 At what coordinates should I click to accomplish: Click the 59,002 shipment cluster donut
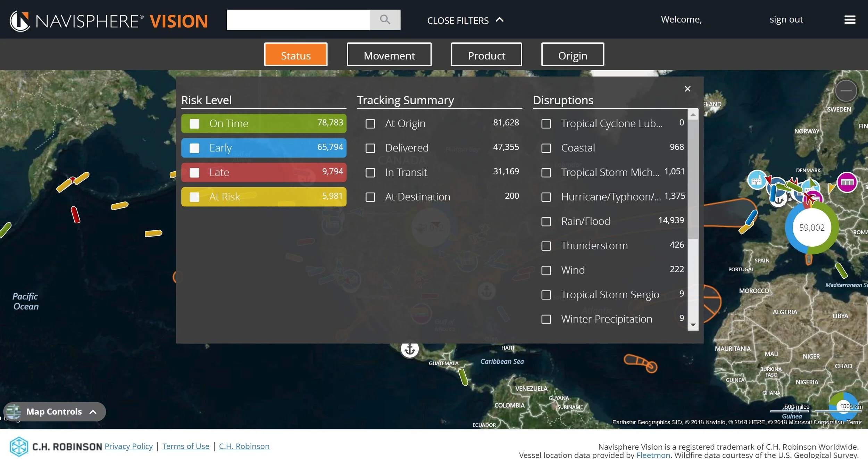(811, 228)
